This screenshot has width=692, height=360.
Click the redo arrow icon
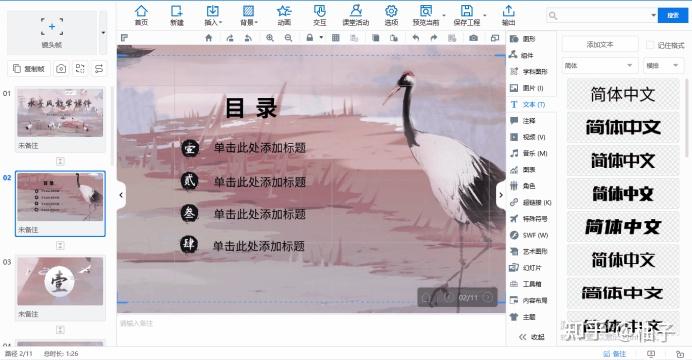[434, 38]
